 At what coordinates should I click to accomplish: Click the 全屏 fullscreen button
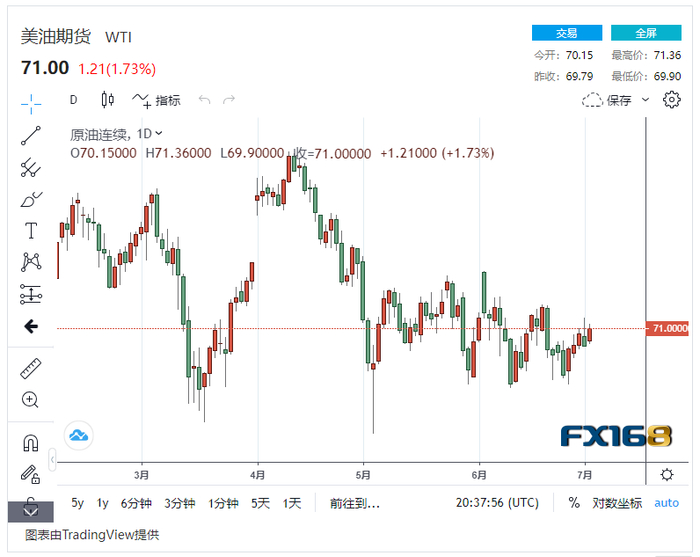[x=645, y=33]
